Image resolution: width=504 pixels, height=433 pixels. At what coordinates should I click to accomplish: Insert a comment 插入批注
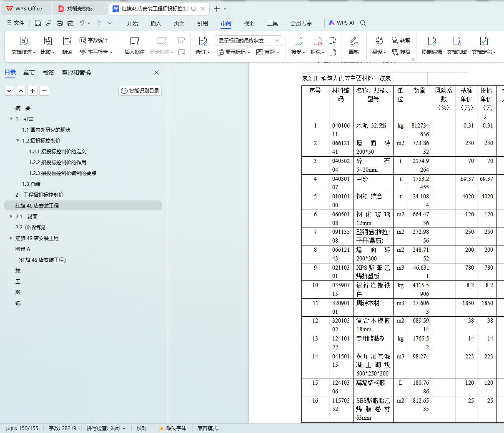pos(135,46)
